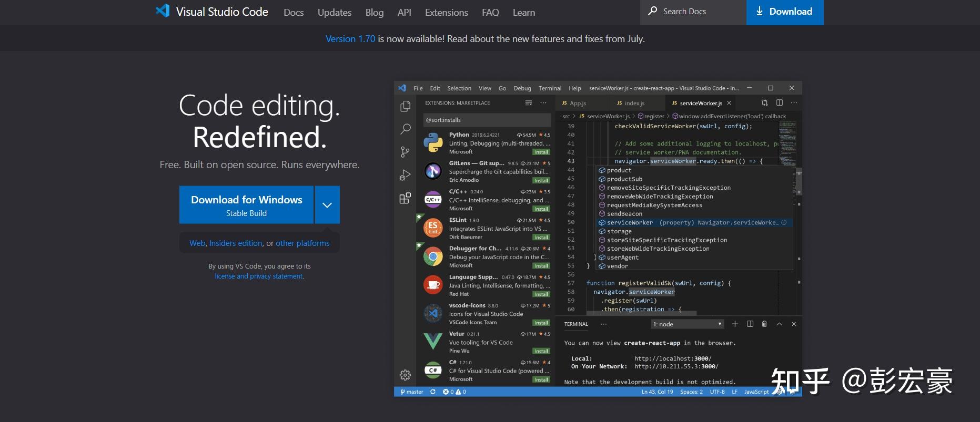Open Run and Debug icon in activity bar

pos(405,175)
